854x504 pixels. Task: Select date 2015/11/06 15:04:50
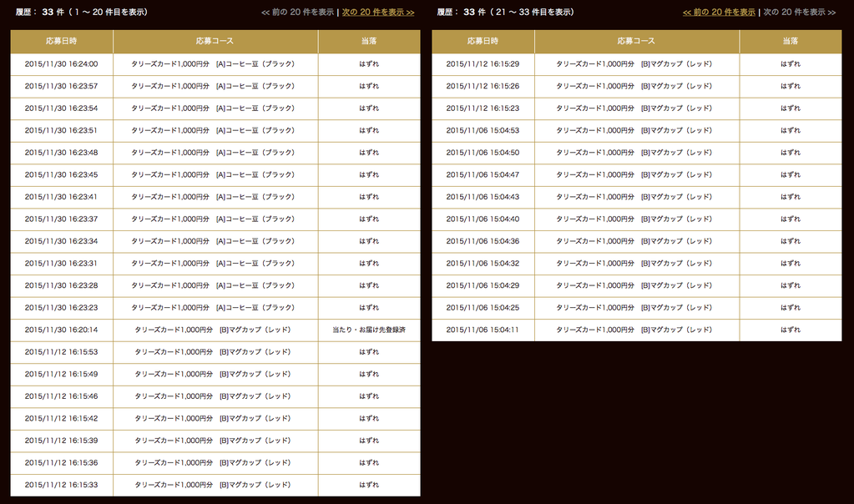point(483,153)
